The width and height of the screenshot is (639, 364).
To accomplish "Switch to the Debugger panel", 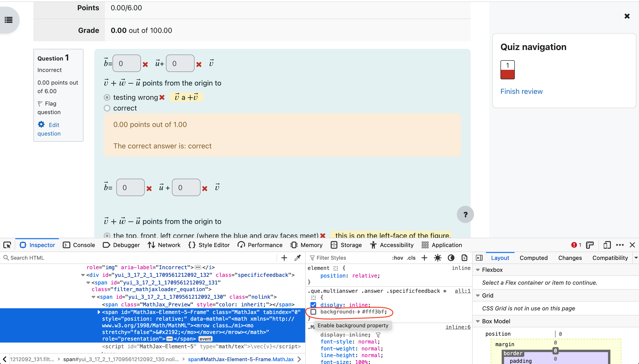I will pos(121,245).
